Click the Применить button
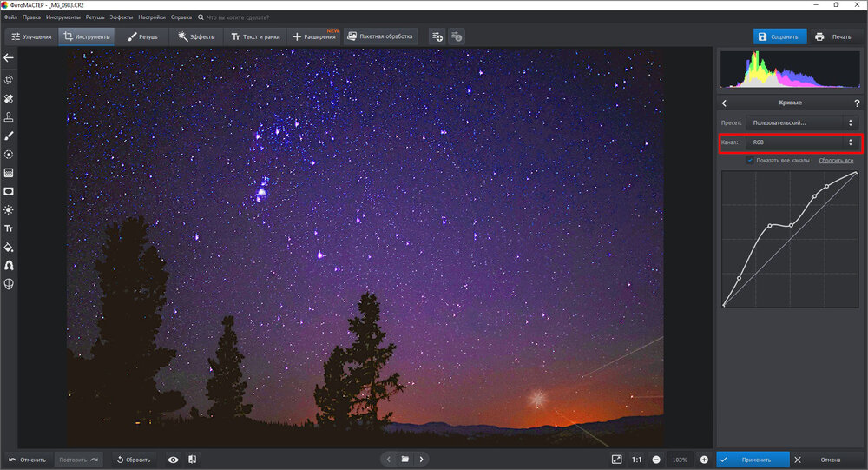The width and height of the screenshot is (868, 470). (752, 460)
